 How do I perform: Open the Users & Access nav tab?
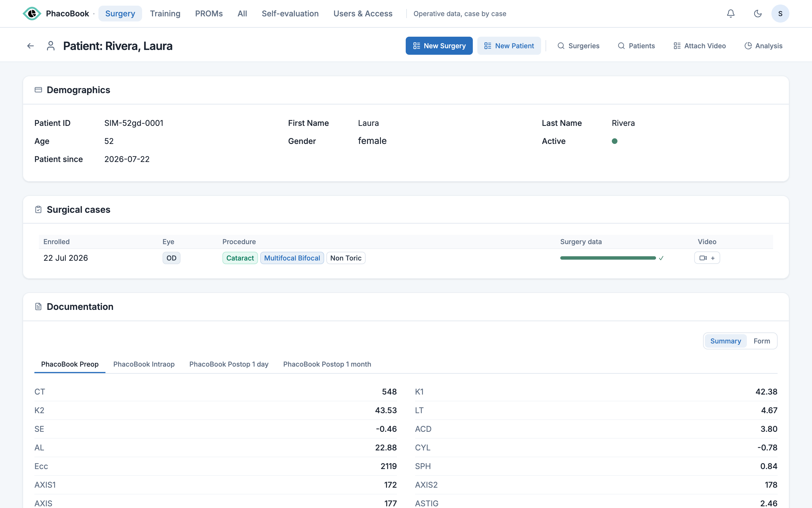pos(363,14)
